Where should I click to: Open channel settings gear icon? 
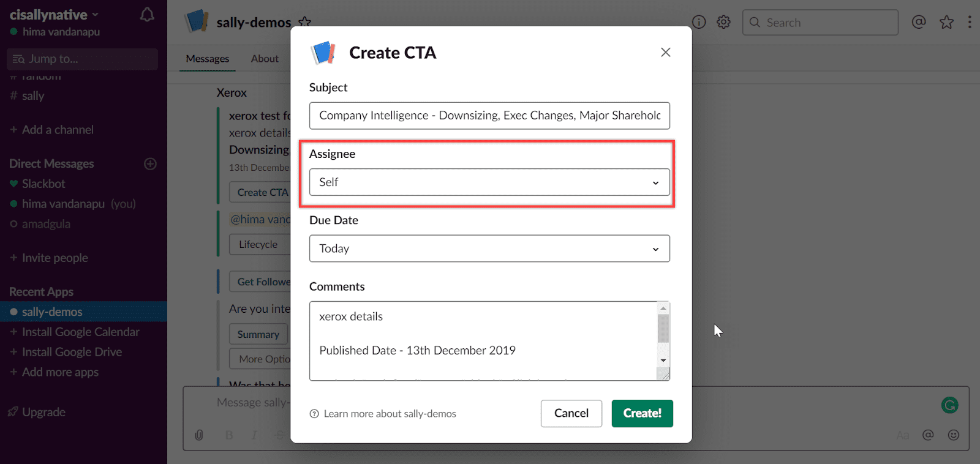coord(724,22)
